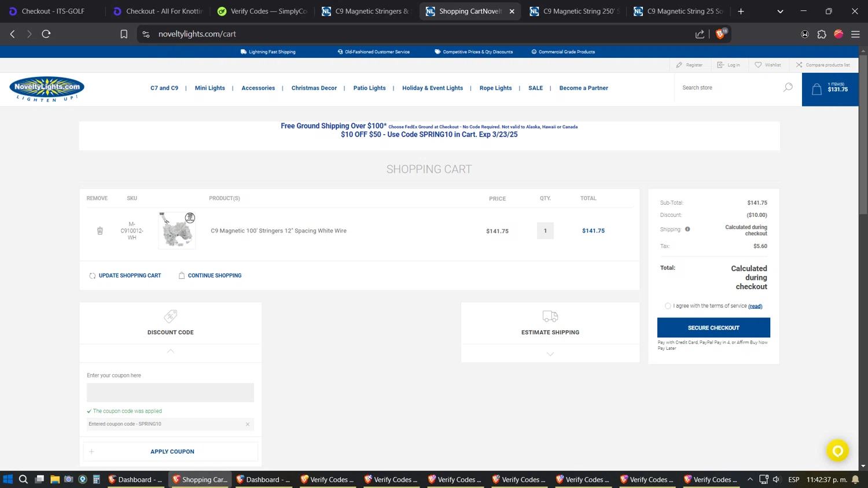Open the Wishlist link
Viewport: 868px width, 488px height.
pyautogui.click(x=768, y=65)
